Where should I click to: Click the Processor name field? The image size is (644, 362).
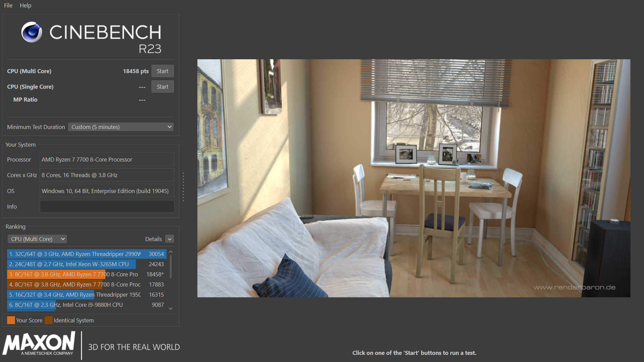107,159
